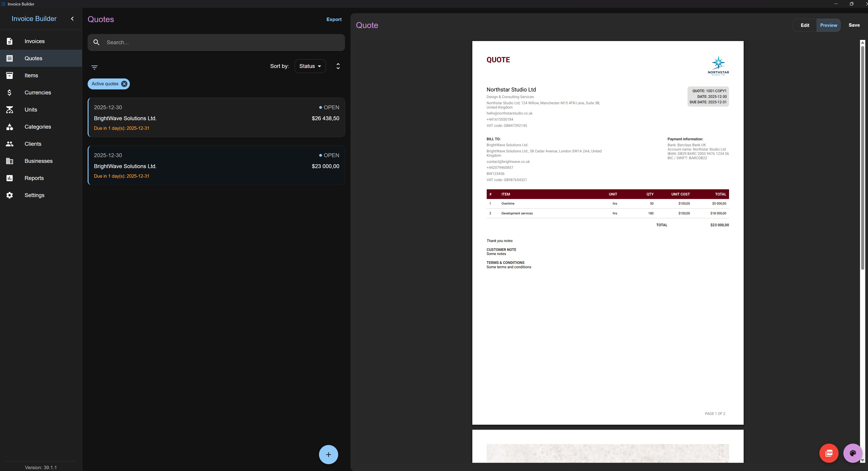Open the Businesses building icon
Image resolution: width=868 pixels, height=471 pixels.
pyautogui.click(x=9, y=161)
